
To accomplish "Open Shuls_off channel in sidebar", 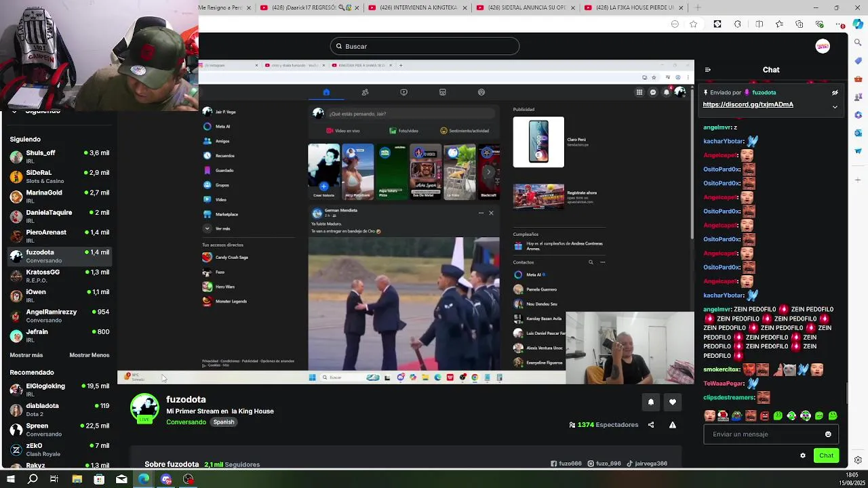I will (x=60, y=157).
